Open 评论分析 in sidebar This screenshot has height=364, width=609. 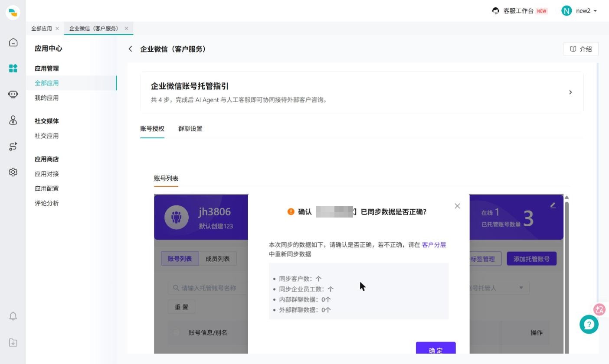click(46, 204)
